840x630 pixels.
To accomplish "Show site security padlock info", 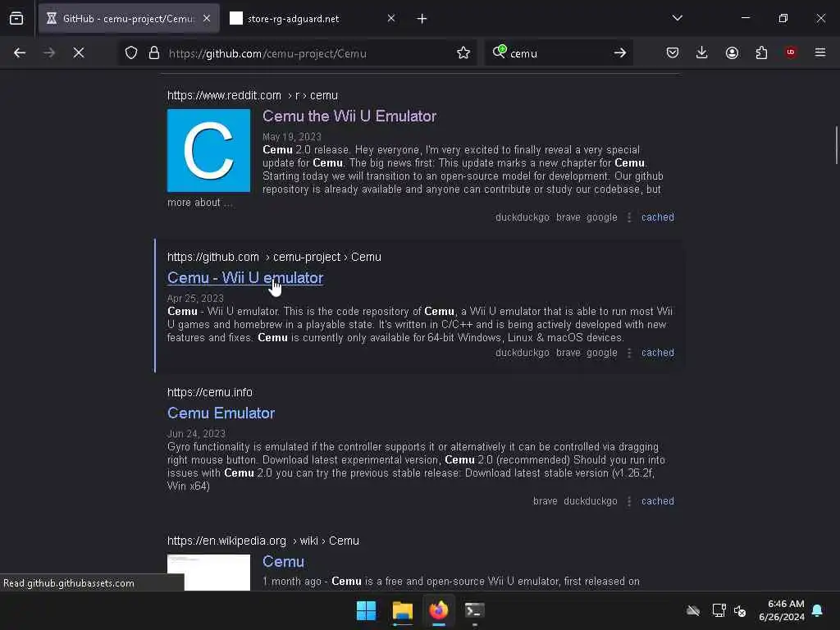I will pos(154,52).
